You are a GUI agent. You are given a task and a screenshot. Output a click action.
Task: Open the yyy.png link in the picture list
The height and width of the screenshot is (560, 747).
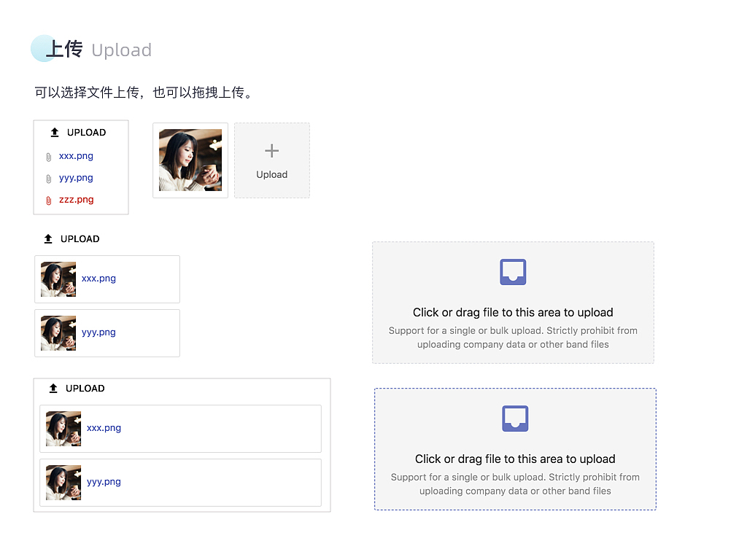97,332
